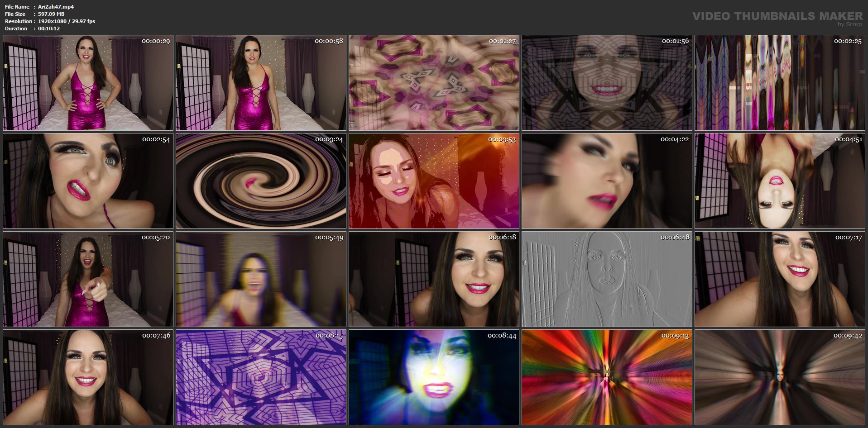Open the smiling frame at 00:06:18
868x428 pixels.
click(434, 279)
